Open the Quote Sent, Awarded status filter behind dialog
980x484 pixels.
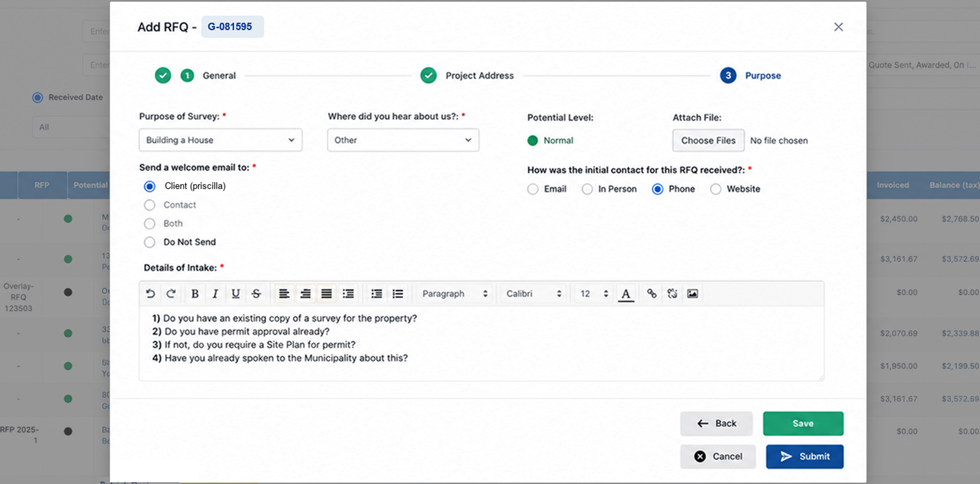point(923,65)
